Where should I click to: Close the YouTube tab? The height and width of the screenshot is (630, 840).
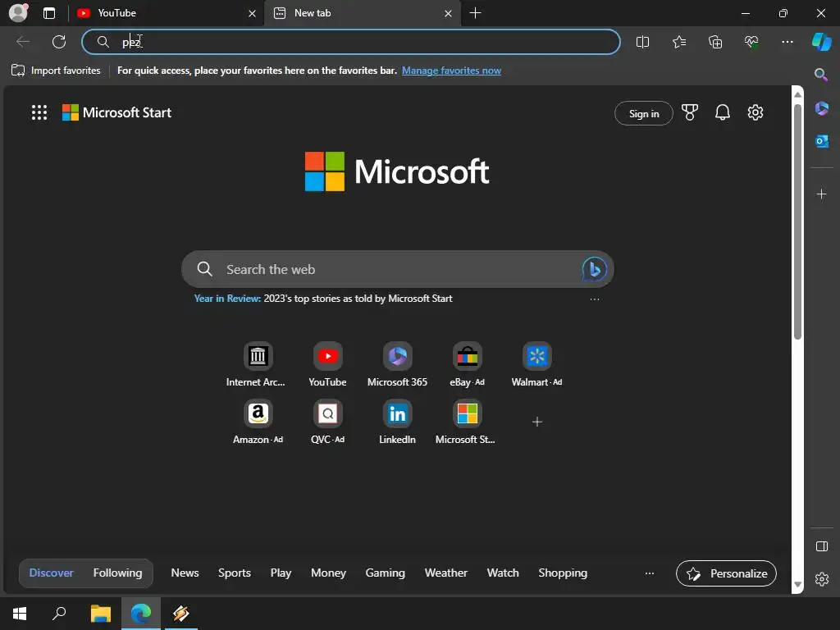coord(252,13)
